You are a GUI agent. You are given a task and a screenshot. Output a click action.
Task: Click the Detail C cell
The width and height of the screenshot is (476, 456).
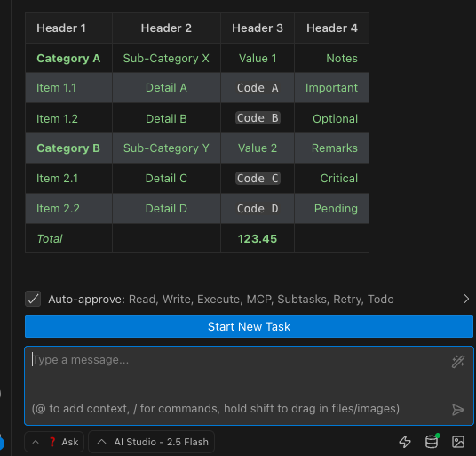point(166,179)
